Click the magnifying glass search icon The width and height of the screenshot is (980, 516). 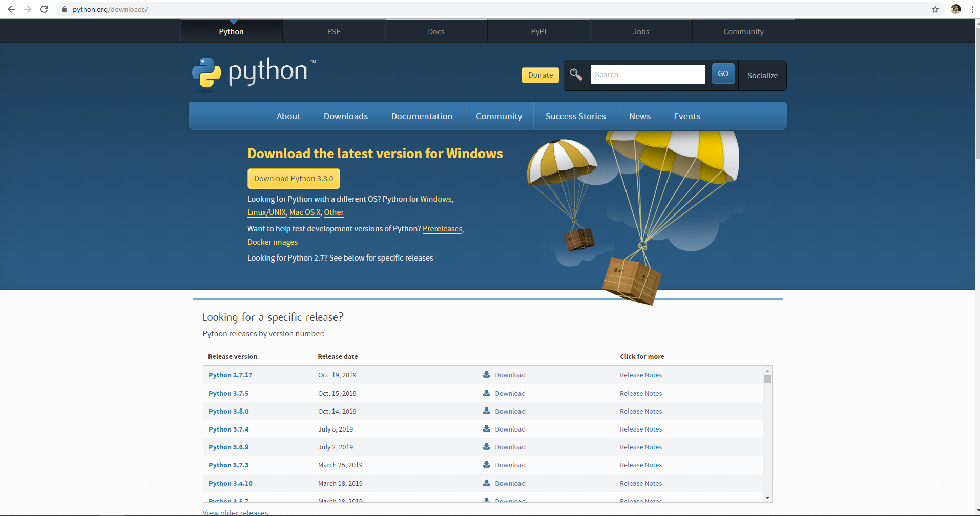point(576,75)
